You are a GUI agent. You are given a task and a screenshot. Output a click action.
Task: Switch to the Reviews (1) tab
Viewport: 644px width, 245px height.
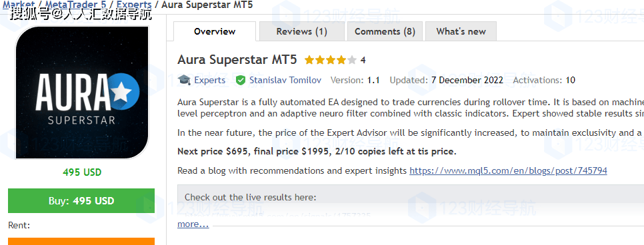click(x=302, y=31)
